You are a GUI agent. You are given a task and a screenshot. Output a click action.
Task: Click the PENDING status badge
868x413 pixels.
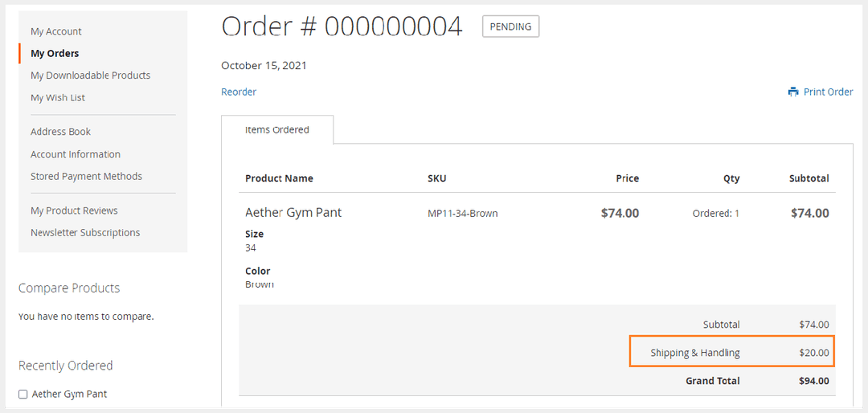point(510,27)
